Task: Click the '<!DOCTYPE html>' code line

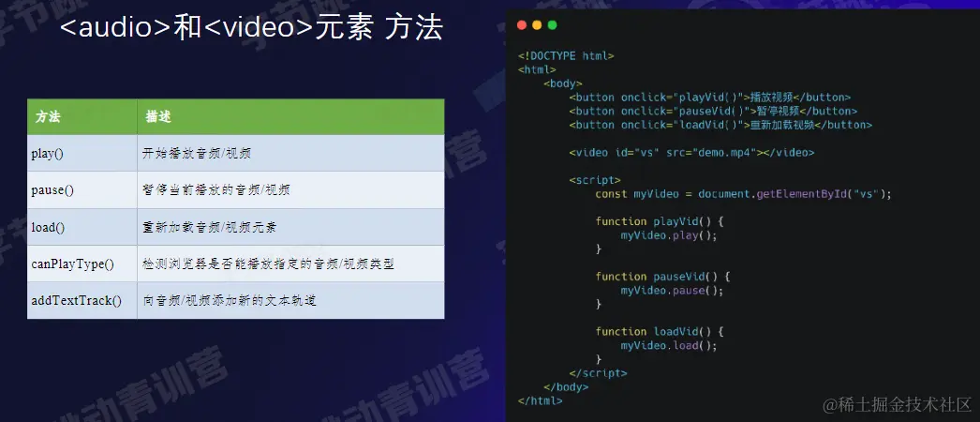Action: 566,55
